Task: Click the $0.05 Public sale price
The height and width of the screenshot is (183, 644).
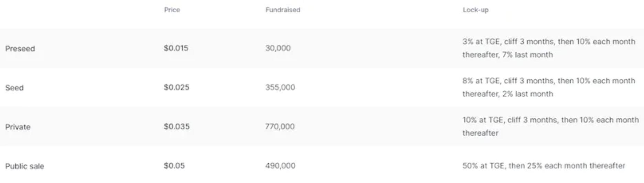Action: pyautogui.click(x=174, y=166)
